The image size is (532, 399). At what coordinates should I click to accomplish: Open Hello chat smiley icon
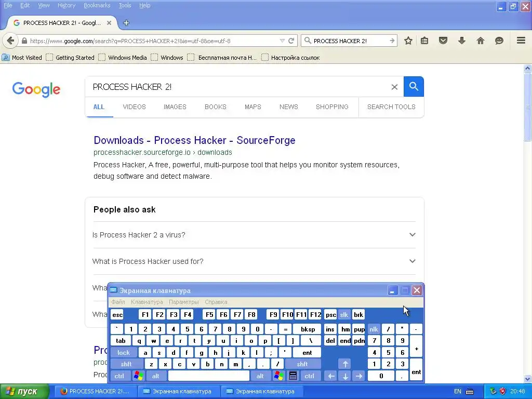click(499, 41)
